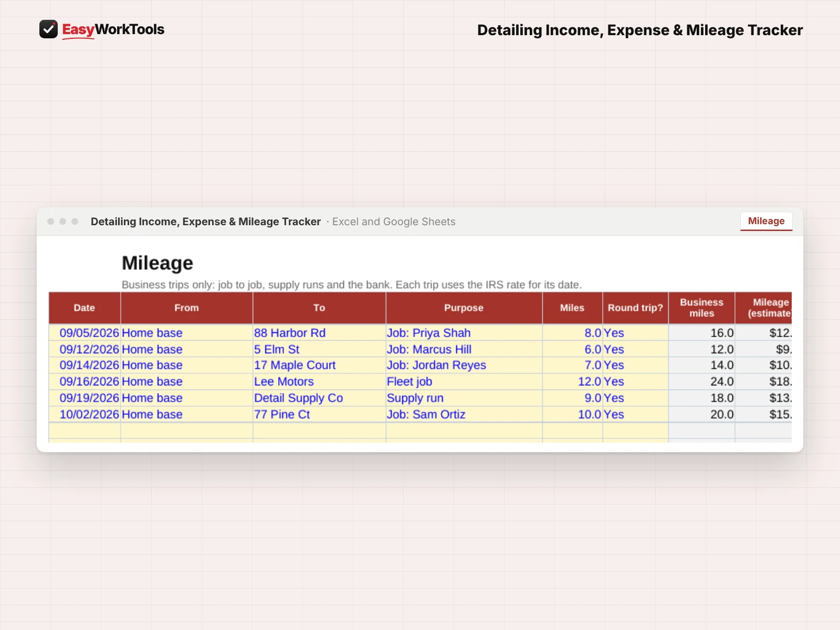Select the Lee Motors destination cell
Image resolution: width=840 pixels, height=630 pixels.
[x=319, y=382]
